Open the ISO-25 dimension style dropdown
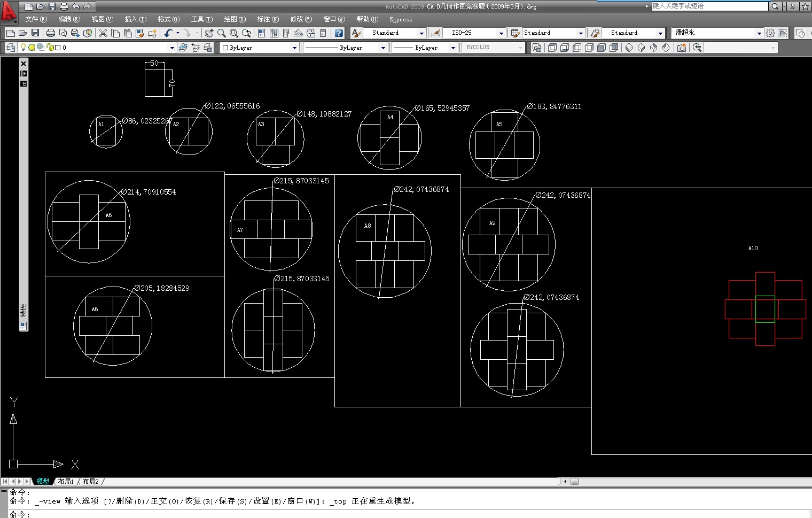This screenshot has height=518, width=812. tap(501, 33)
